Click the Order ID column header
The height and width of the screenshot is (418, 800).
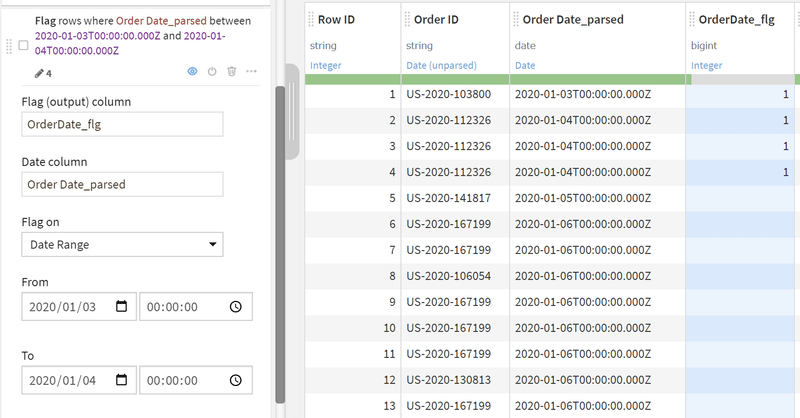(x=436, y=19)
